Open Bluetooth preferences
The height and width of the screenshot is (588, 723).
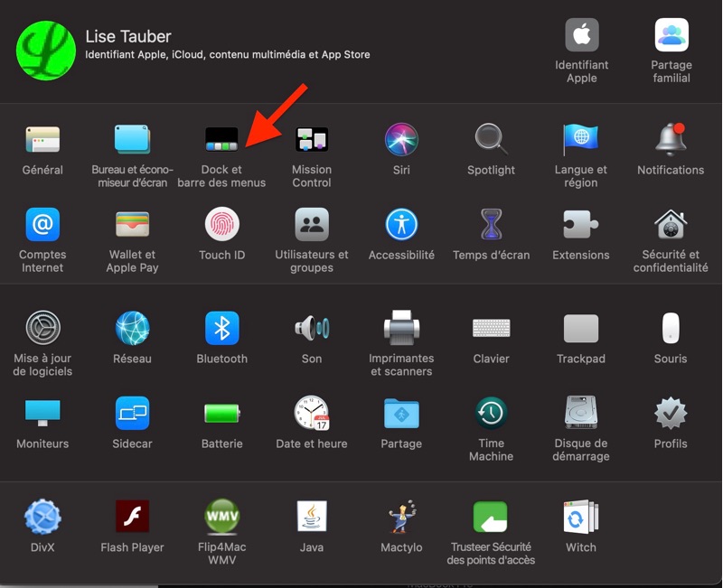tap(221, 328)
